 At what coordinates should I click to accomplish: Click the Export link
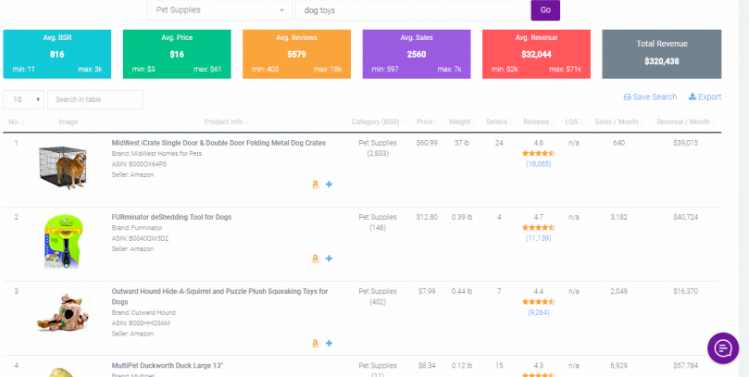(705, 97)
